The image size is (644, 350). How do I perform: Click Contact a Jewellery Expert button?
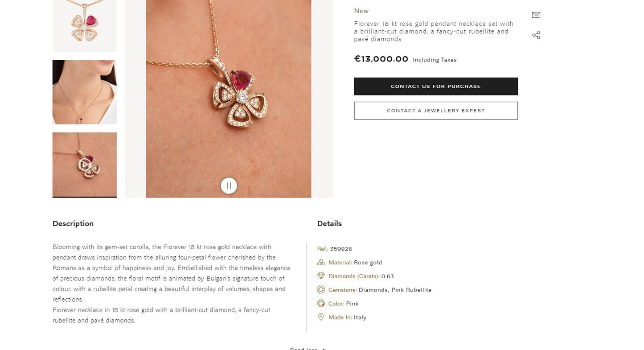[x=436, y=111]
